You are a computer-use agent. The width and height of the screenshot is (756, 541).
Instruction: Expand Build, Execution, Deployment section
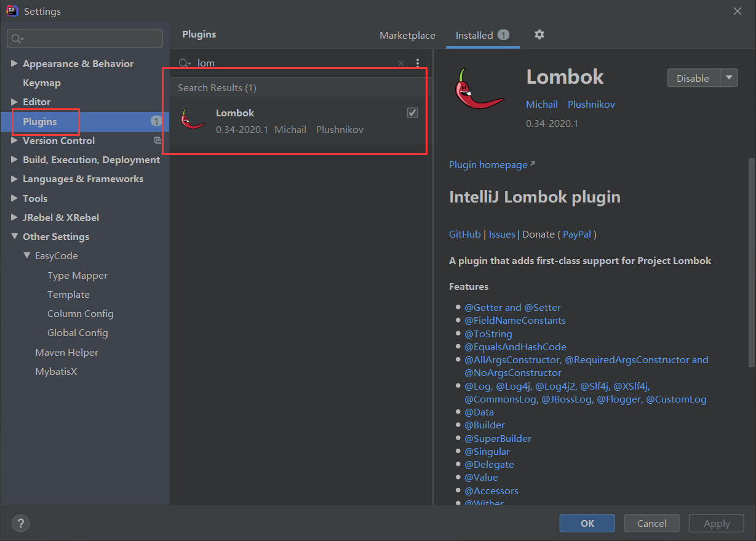point(14,159)
